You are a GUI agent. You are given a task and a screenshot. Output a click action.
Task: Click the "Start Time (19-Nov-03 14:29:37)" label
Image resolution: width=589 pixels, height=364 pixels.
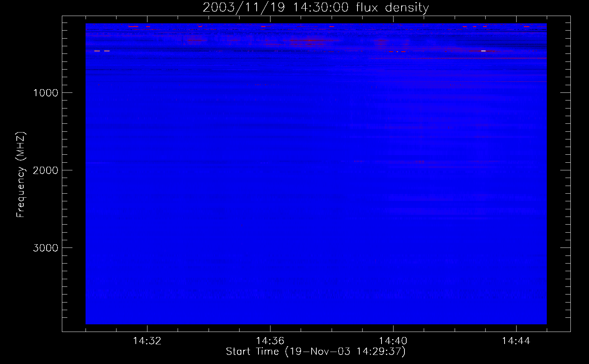(316, 352)
